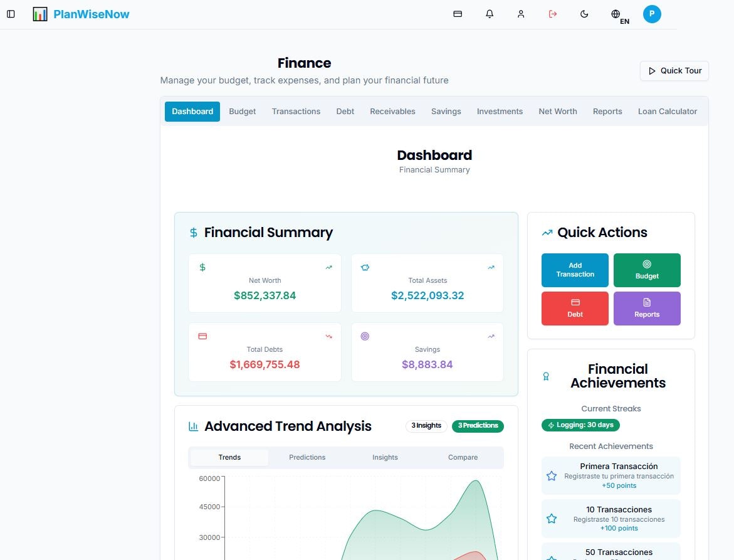Collapse the sidebar using the panel icon

tap(11, 14)
